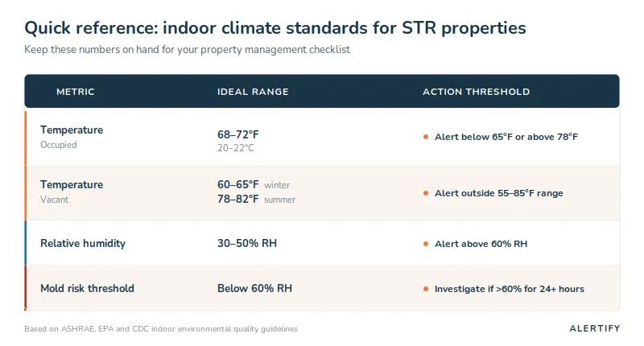Click the 30–50% RH ideal range value
Screen dimensions: 644x346
click(x=247, y=243)
